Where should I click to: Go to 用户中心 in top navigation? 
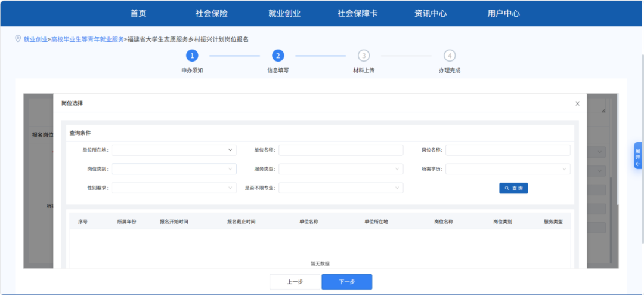click(x=503, y=13)
